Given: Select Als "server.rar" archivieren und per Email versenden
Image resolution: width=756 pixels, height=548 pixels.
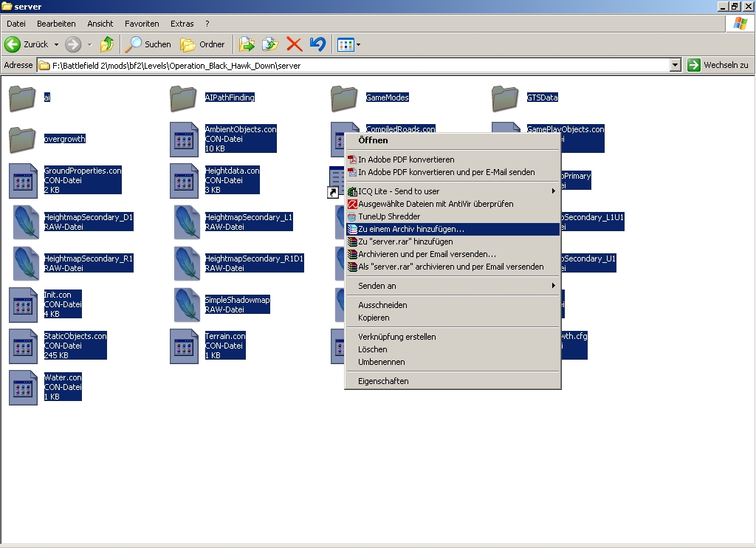Looking at the screenshot, I should (453, 267).
